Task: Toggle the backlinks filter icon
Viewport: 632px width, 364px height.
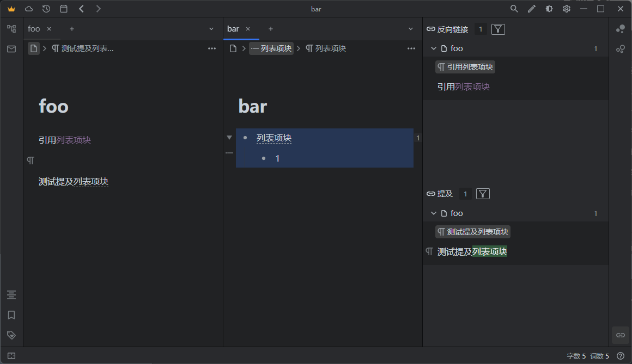Action: [x=498, y=29]
